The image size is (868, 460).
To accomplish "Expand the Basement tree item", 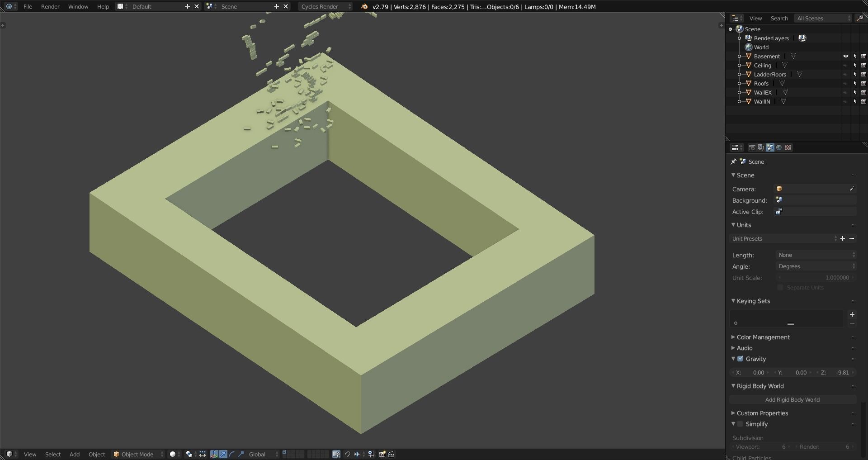I will (x=739, y=56).
